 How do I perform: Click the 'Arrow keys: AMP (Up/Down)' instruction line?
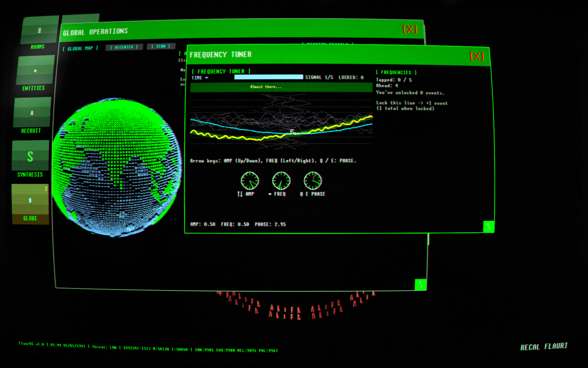point(273,160)
